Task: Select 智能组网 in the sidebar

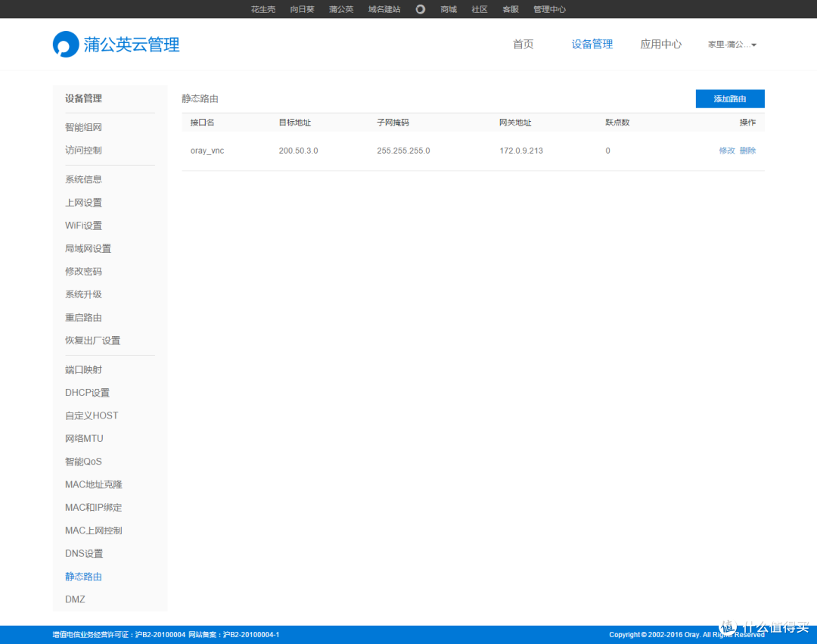Action: (83, 127)
